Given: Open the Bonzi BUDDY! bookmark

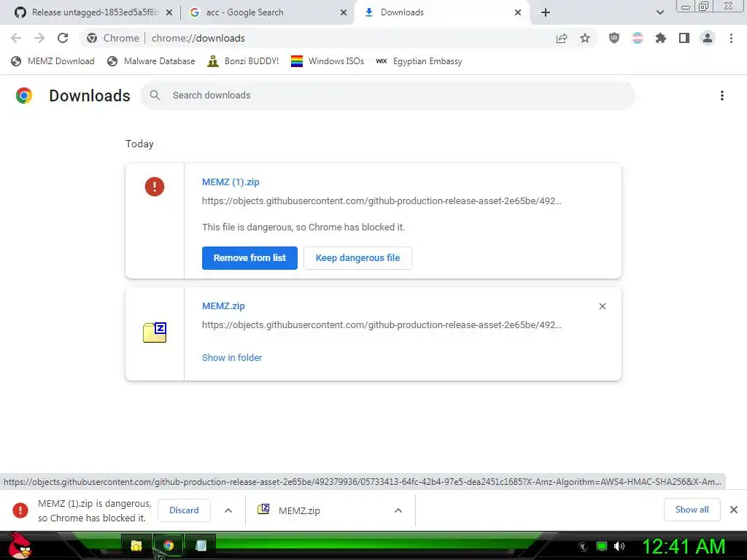Looking at the screenshot, I should [243, 61].
